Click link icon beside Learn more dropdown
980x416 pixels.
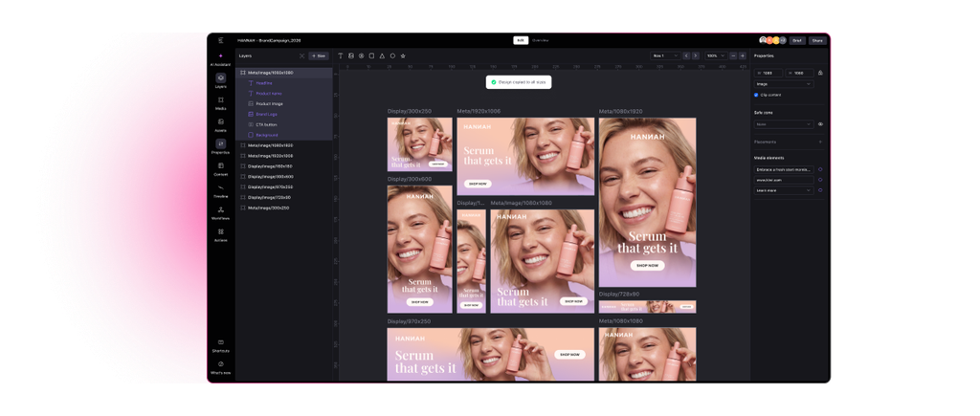click(820, 190)
